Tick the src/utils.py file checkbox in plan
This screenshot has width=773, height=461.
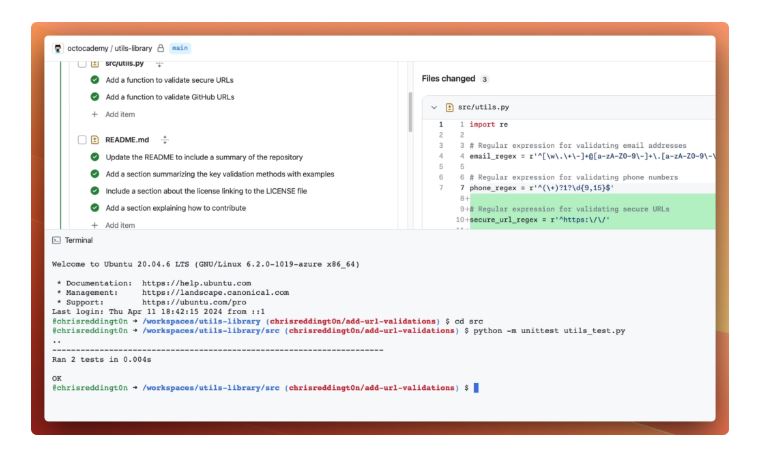(81, 63)
